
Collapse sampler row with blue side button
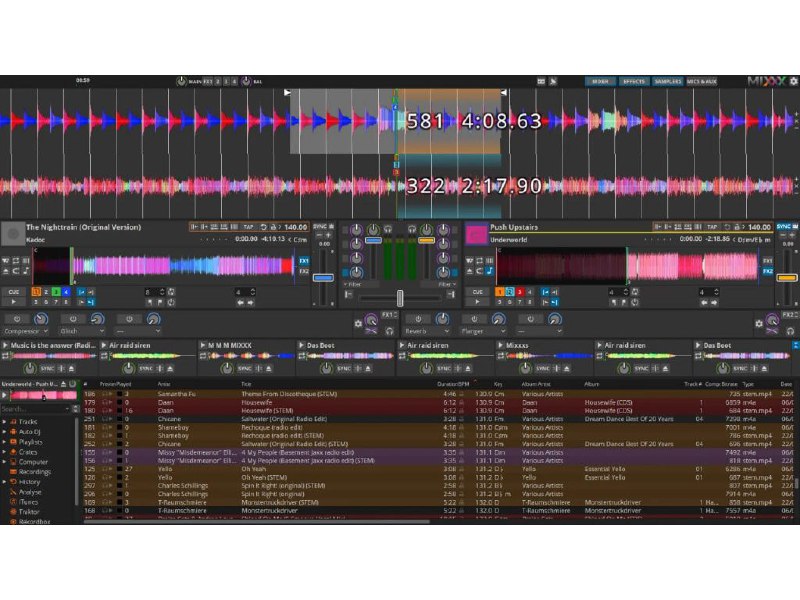[x=796, y=345]
